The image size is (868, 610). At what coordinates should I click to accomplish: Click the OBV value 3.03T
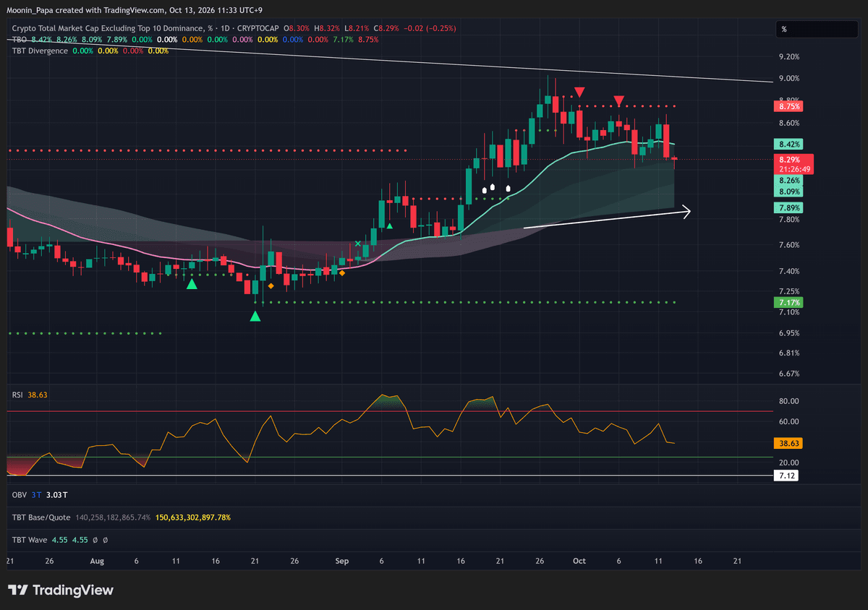tap(57, 494)
